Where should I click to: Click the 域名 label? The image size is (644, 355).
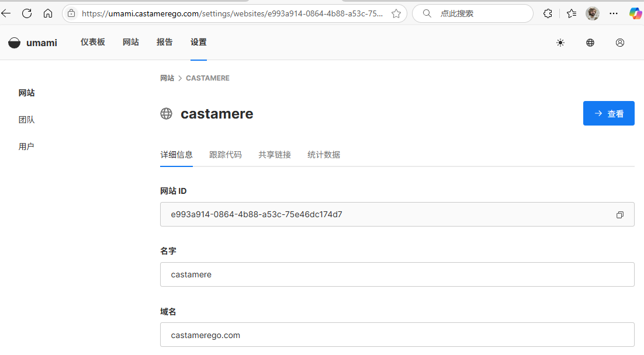pos(168,312)
